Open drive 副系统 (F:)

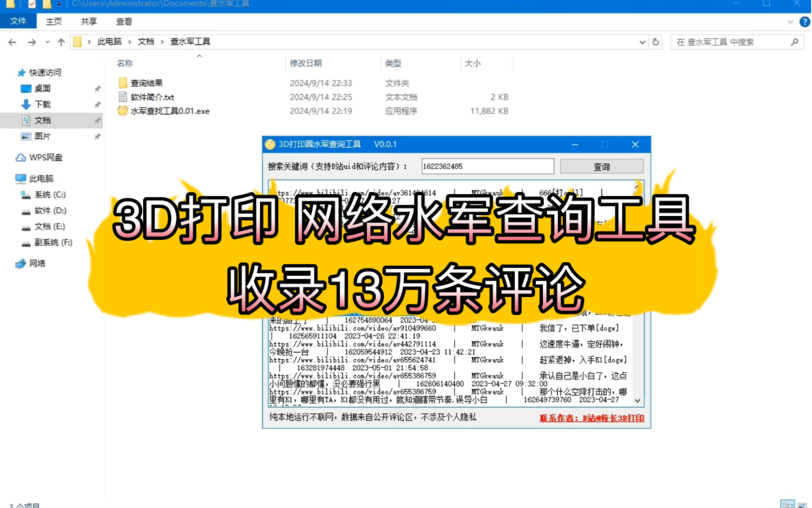click(53, 242)
